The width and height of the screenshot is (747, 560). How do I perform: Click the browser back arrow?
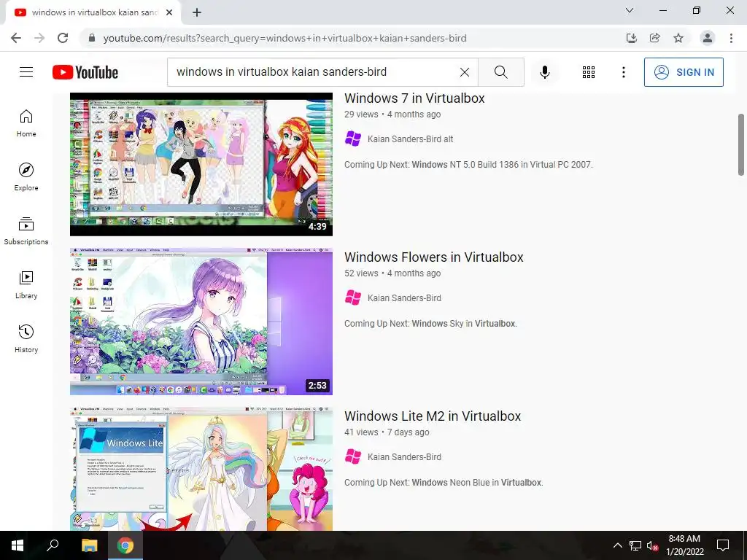[x=16, y=38]
